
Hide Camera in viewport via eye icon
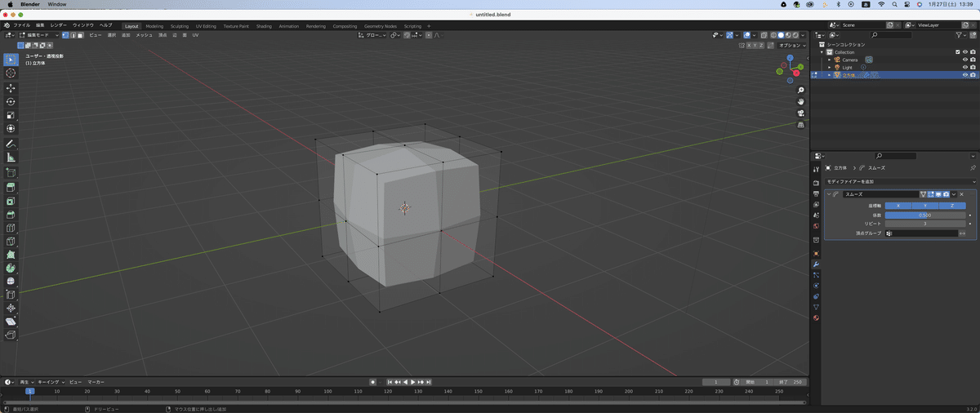point(965,60)
